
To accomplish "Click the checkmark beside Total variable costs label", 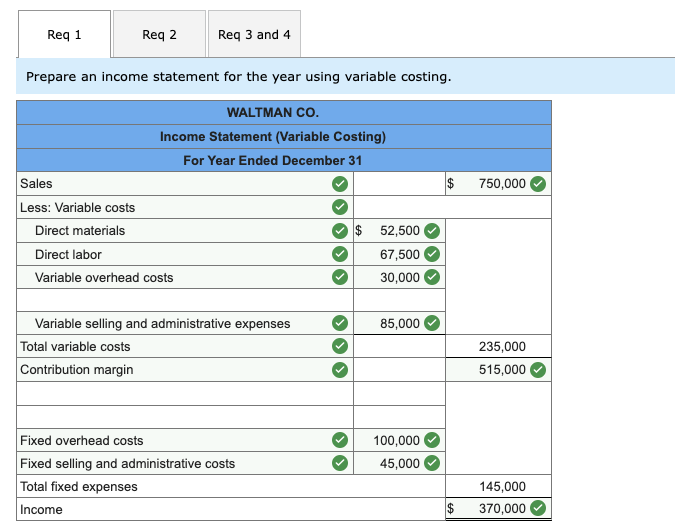I will pyautogui.click(x=340, y=346).
